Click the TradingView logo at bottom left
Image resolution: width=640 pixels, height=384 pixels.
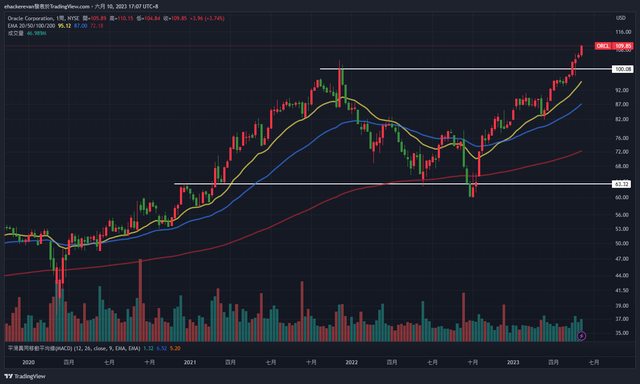25,376
